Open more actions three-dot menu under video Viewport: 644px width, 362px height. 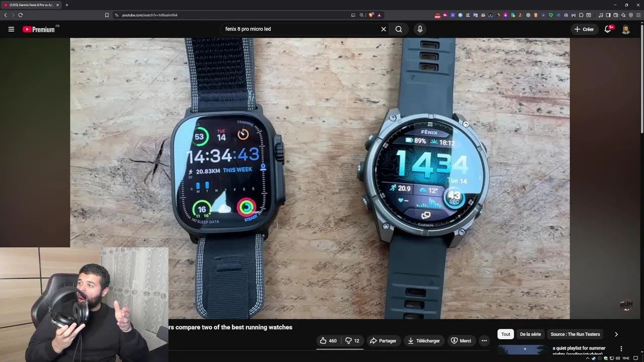click(x=484, y=341)
